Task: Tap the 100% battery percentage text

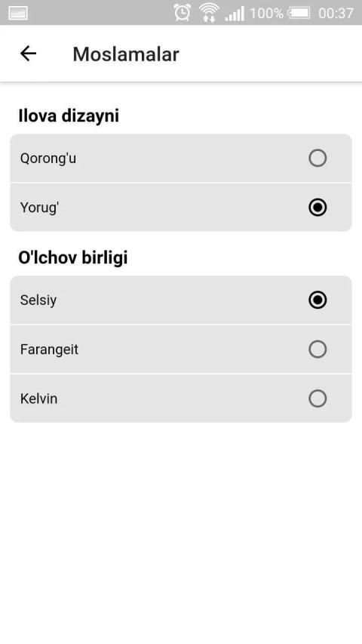Action: tap(267, 13)
